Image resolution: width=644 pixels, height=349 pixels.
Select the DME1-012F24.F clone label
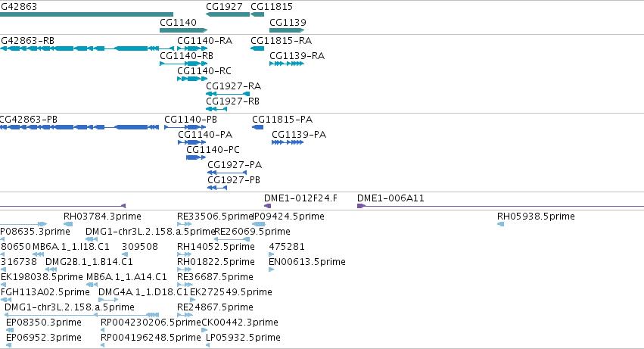coord(300,198)
